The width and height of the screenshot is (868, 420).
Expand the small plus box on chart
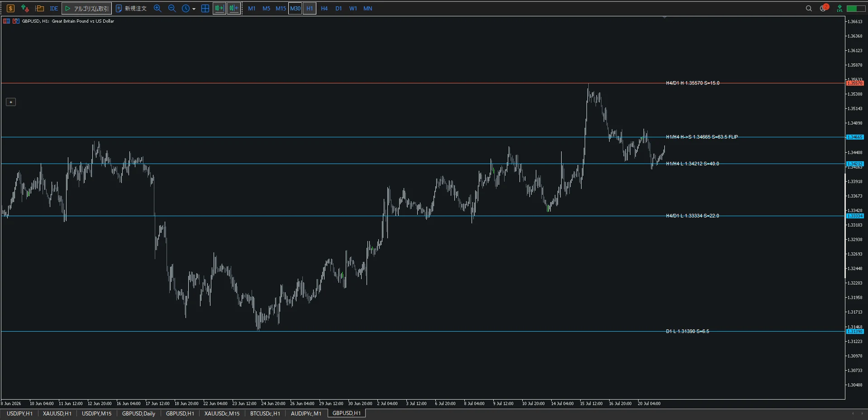click(11, 102)
